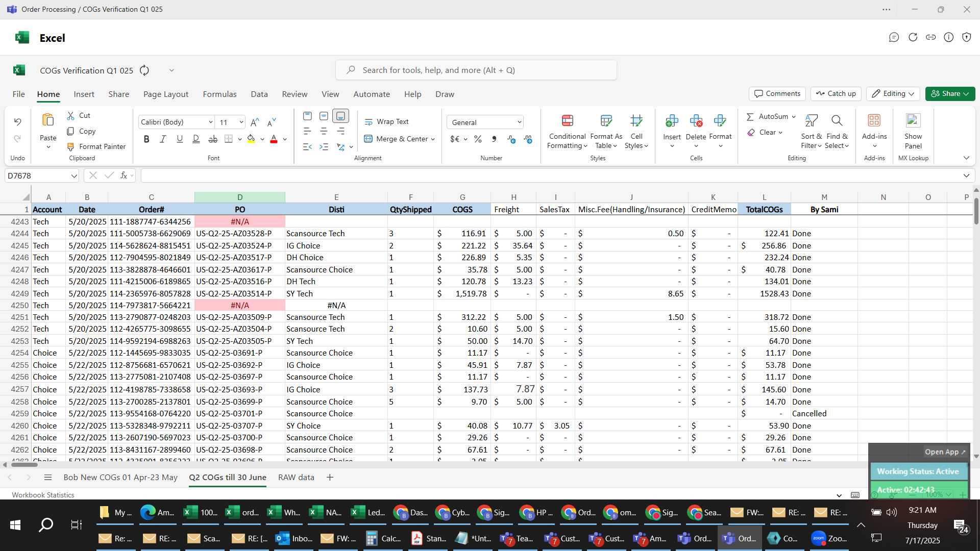Click the percent style icon
This screenshot has width=980, height=551.
click(x=478, y=139)
